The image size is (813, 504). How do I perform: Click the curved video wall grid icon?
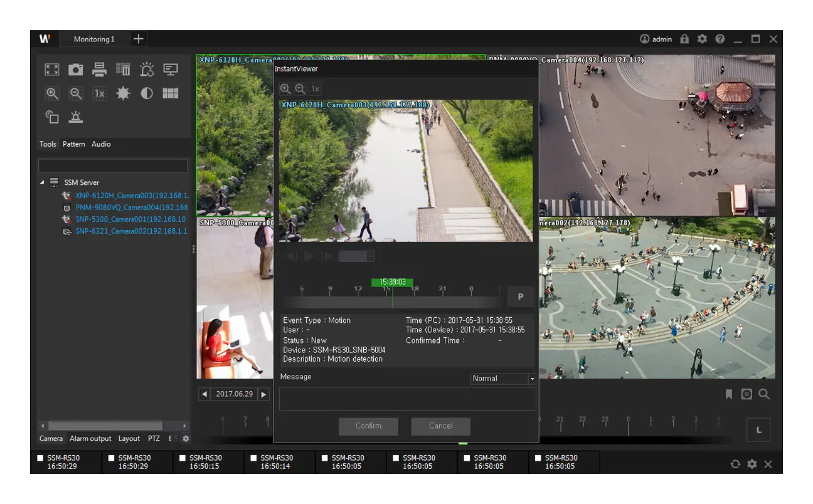coord(171,93)
